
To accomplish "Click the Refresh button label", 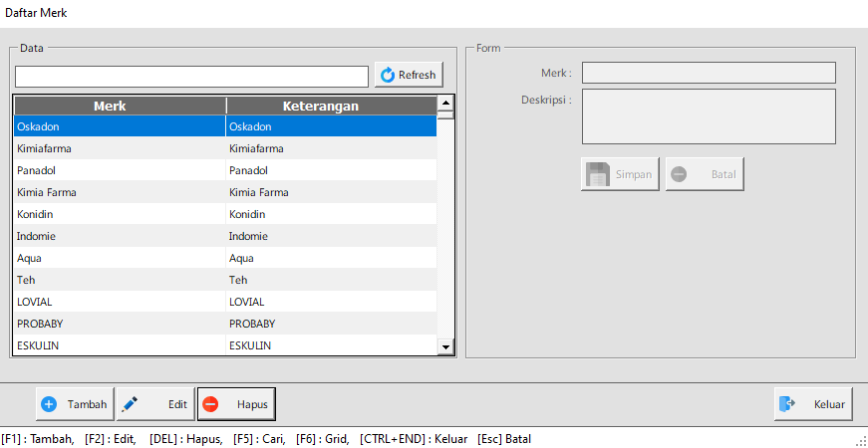I will point(417,76).
